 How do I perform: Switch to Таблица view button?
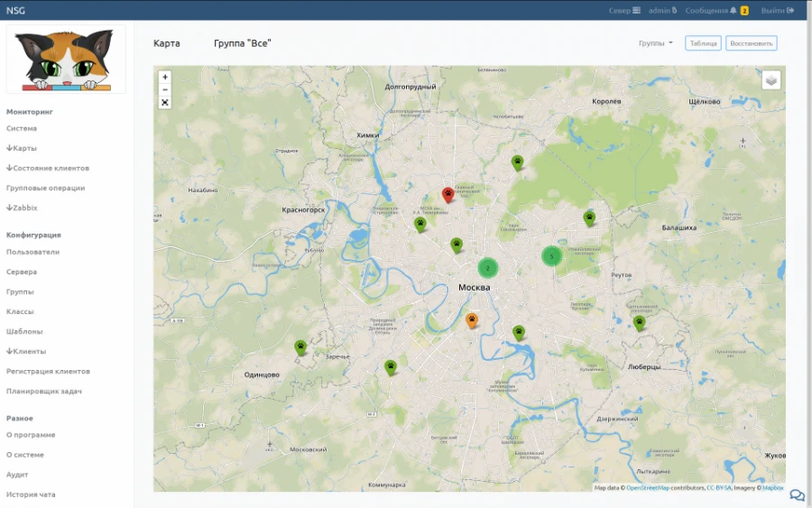[703, 43]
